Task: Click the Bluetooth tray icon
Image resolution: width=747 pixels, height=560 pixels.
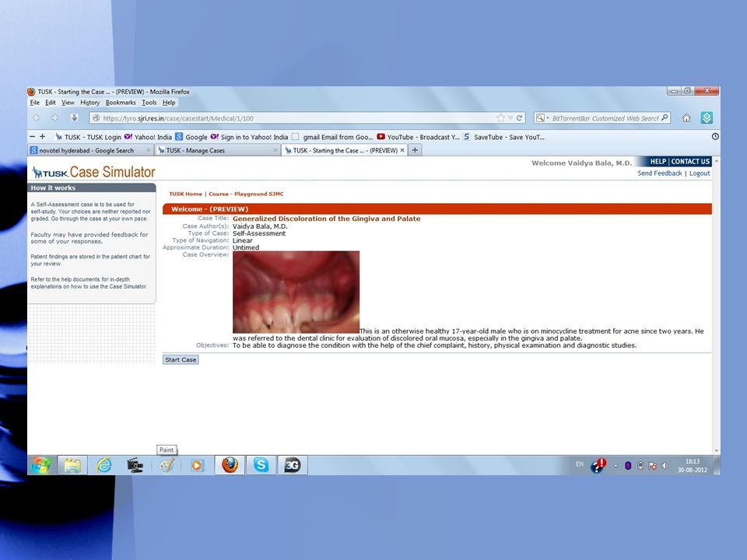Action: [x=628, y=466]
